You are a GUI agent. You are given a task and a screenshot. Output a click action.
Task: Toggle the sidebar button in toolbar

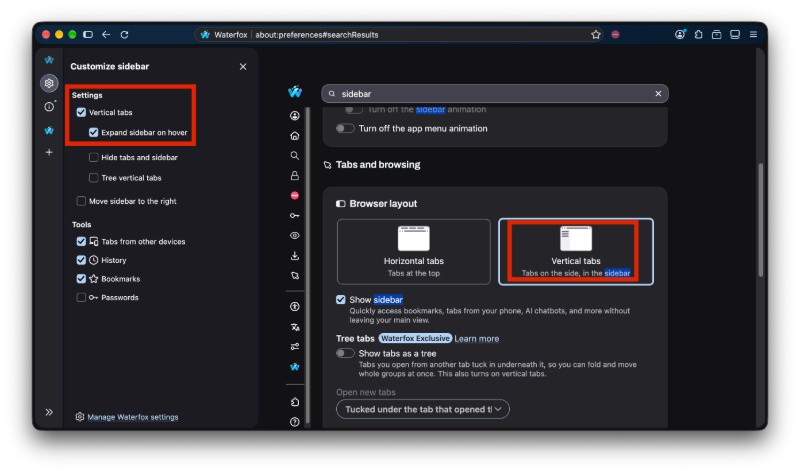click(88, 35)
